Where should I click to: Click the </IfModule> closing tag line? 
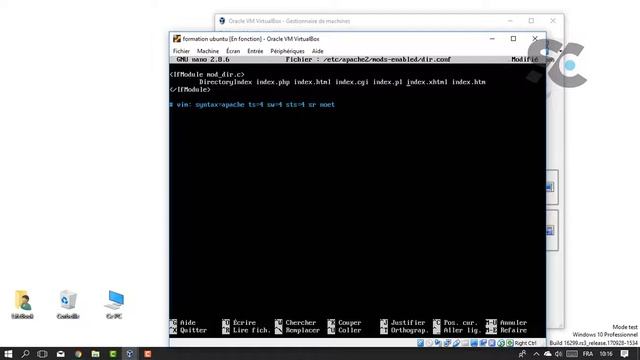[190, 89]
